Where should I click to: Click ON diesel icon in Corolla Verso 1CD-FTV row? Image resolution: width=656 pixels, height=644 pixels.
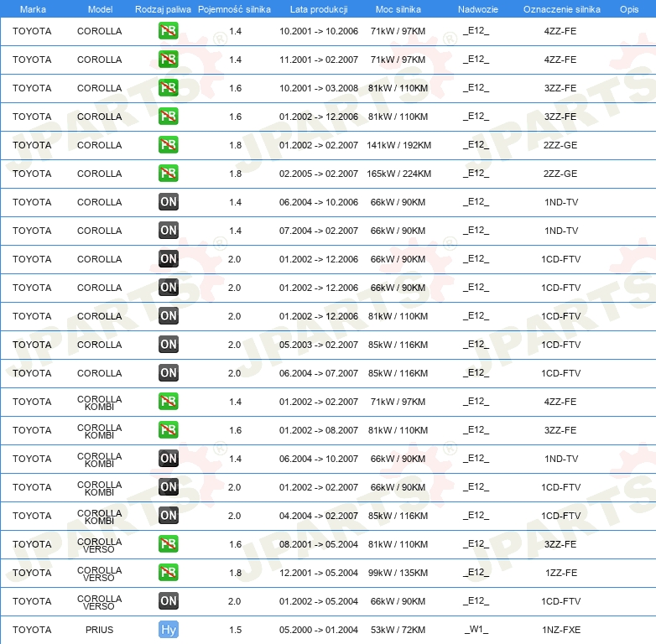pyautogui.click(x=168, y=601)
